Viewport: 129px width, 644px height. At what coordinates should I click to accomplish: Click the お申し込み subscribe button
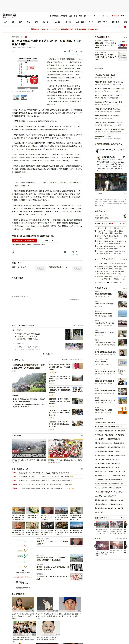point(115,16)
